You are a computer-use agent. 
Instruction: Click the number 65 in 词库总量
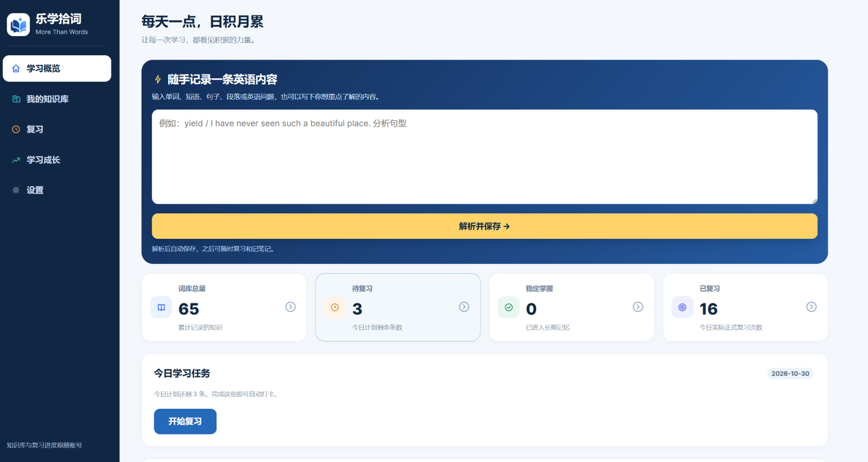pyautogui.click(x=188, y=309)
